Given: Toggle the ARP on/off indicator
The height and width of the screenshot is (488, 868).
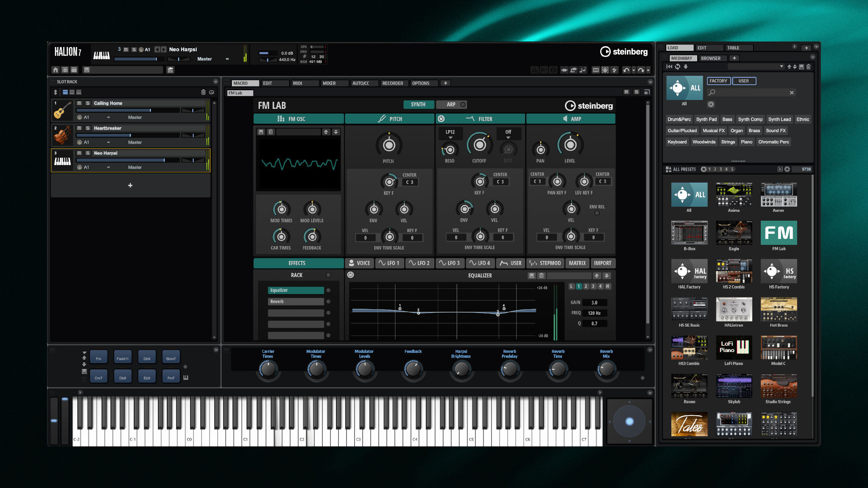Looking at the screenshot, I should point(463,105).
